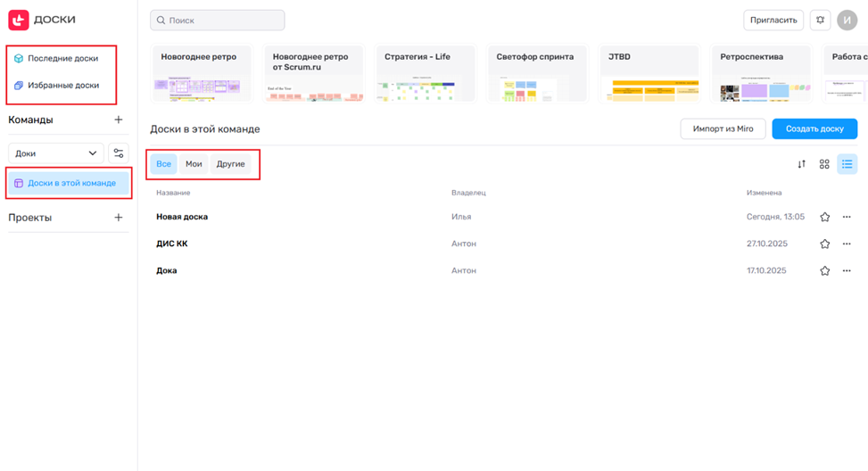Open the Светофор спринта template thumbnail
Image resolution: width=868 pixels, height=471 pixels.
point(534,73)
